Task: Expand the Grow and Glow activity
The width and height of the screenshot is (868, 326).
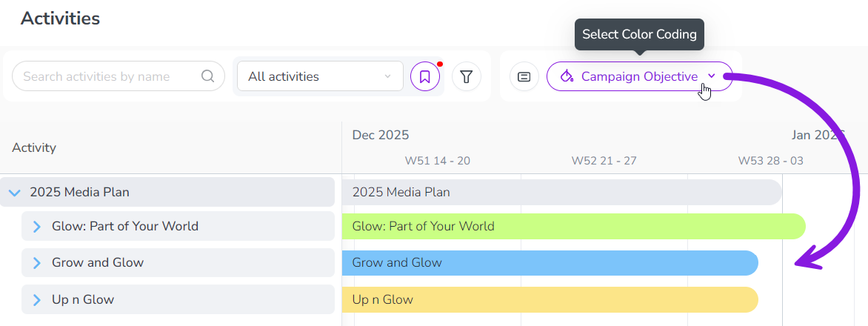Action: (36, 263)
